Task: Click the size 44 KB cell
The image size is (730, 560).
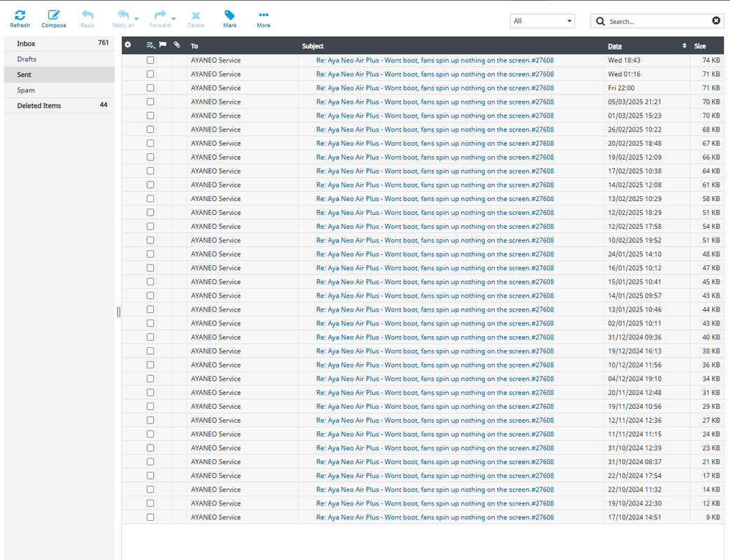Action: coord(711,309)
